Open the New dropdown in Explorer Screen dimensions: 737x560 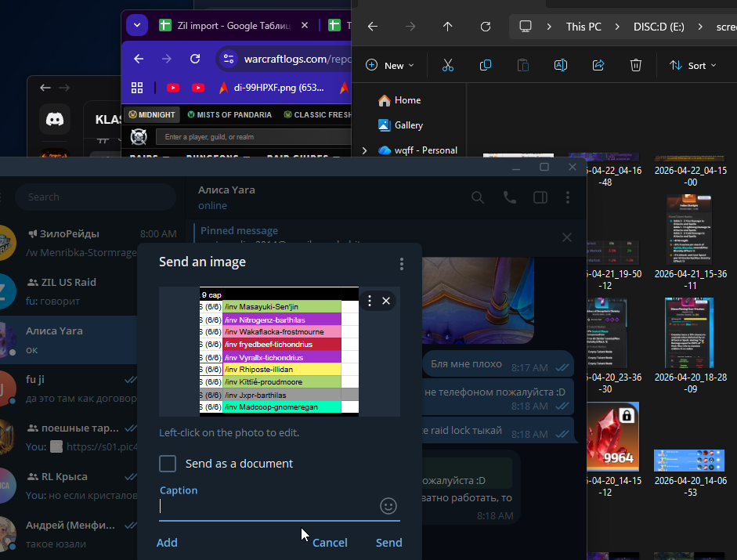(x=390, y=66)
